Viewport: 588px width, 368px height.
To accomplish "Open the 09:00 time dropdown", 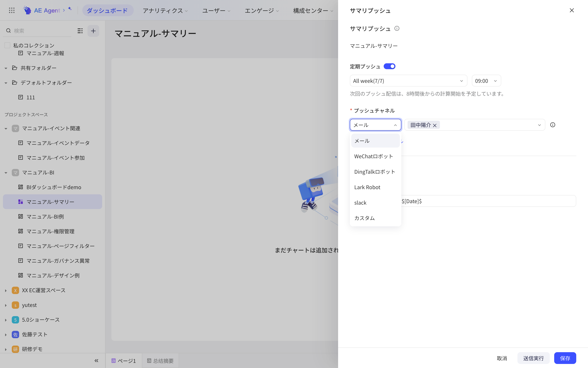I will 486,81.
